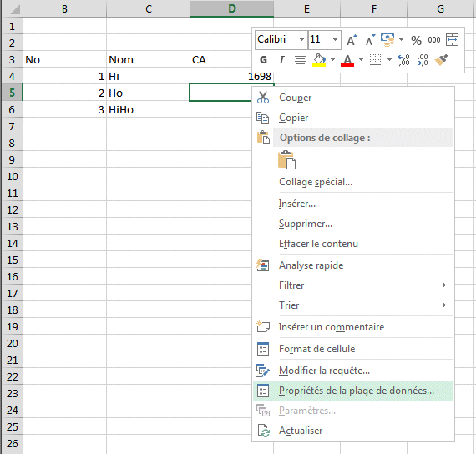The width and height of the screenshot is (476, 454).
Task: Expand the Trier submenu
Action: click(x=353, y=305)
